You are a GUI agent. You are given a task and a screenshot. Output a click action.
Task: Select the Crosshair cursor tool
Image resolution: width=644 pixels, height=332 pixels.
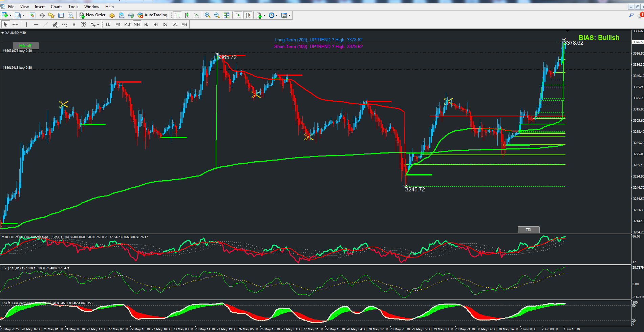coord(15,24)
